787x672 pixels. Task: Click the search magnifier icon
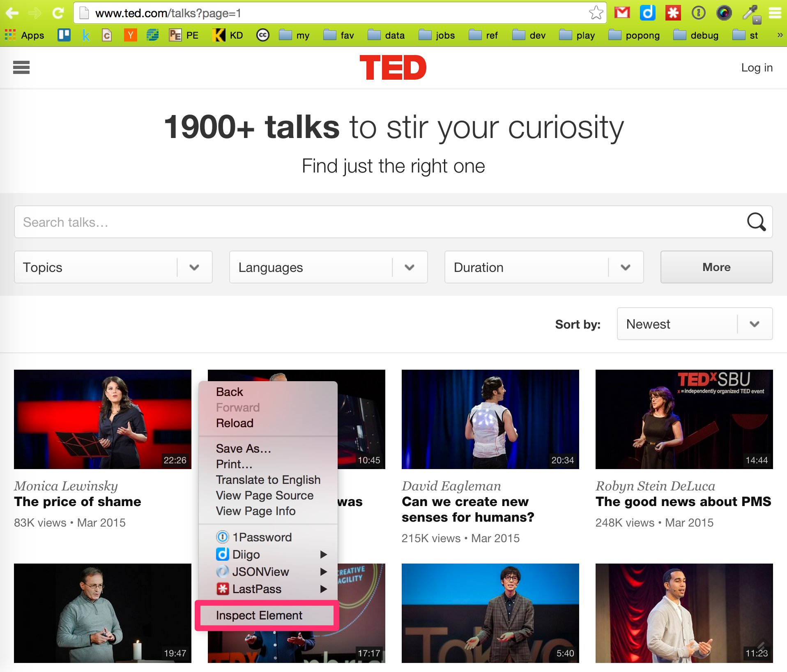pos(756,222)
